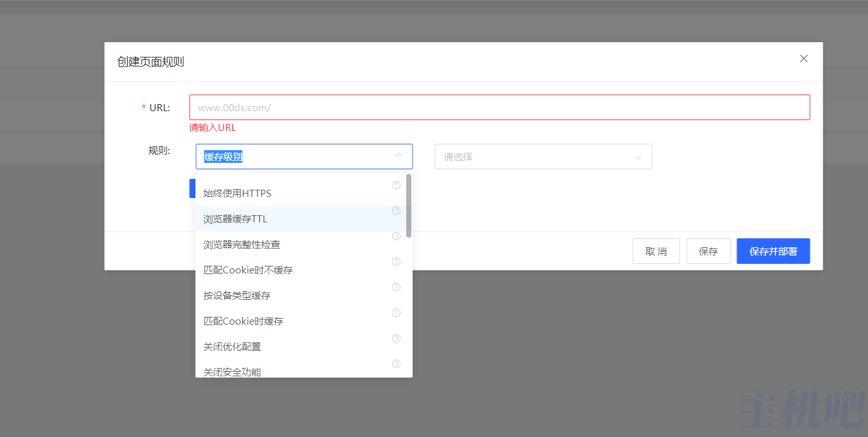This screenshot has height=437, width=868.
Task: Close the 创建页面规则 dialog
Action: [803, 59]
